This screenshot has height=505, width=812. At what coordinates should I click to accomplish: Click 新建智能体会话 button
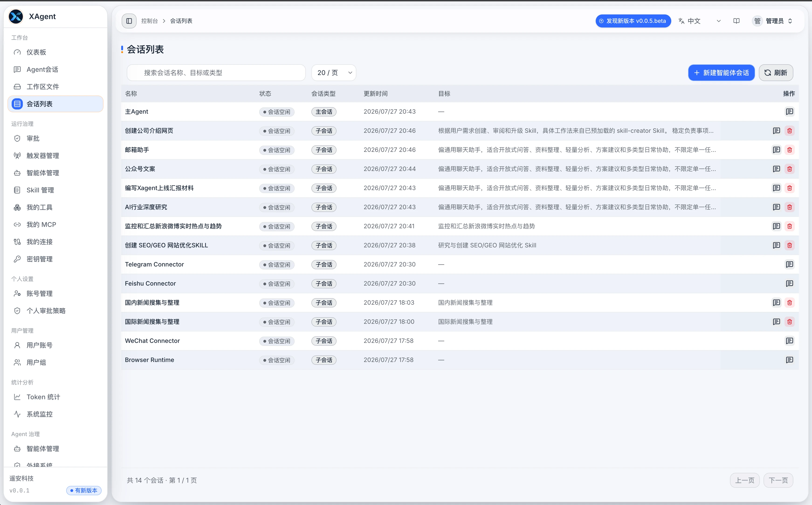pyautogui.click(x=721, y=72)
